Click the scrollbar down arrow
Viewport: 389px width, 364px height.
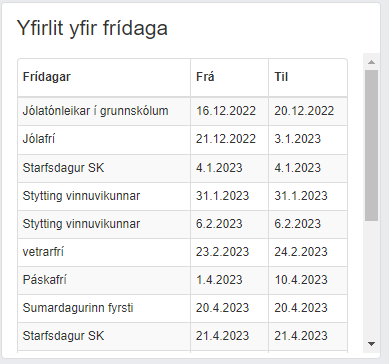(x=371, y=344)
